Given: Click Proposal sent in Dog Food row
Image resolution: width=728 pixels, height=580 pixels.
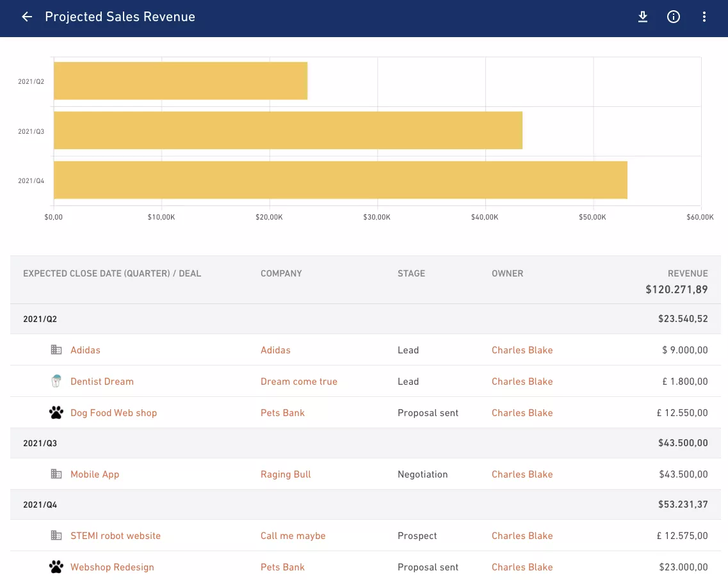Looking at the screenshot, I should click(x=428, y=413).
